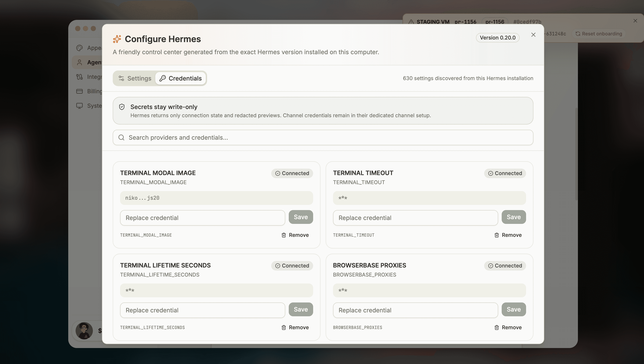
Task: Save the TERMINAL MODAL IMAGE credential
Action: click(x=301, y=217)
